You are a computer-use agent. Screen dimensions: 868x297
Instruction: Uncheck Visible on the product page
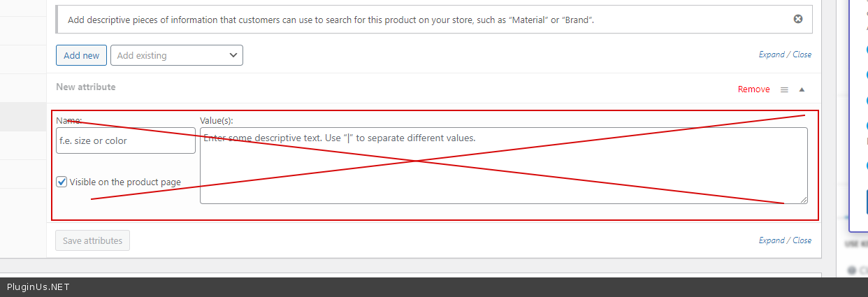coord(62,182)
